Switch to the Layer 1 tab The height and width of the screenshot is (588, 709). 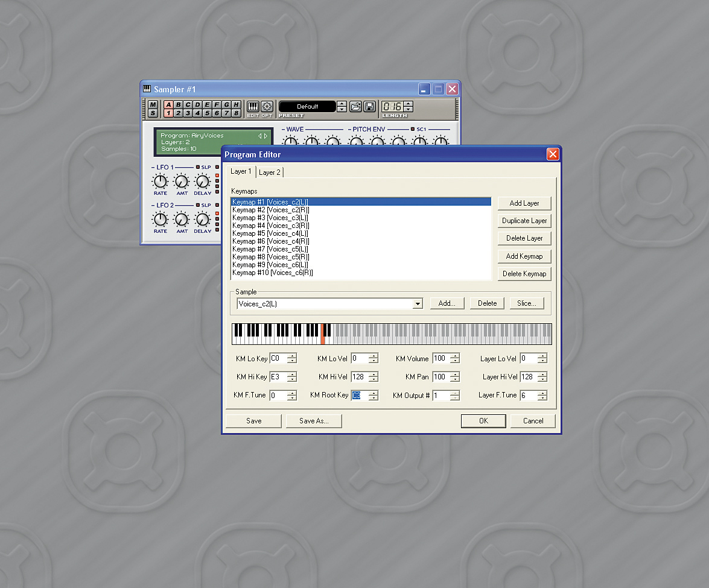coord(241,171)
